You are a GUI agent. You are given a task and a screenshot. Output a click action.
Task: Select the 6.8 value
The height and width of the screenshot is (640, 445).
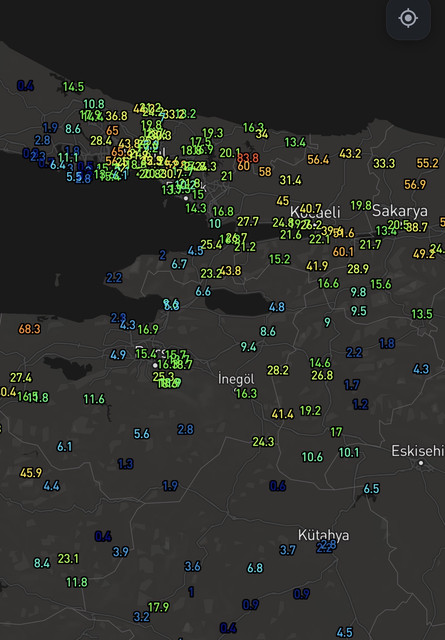coord(255,568)
